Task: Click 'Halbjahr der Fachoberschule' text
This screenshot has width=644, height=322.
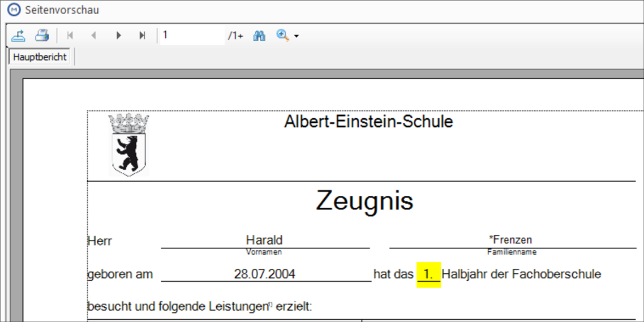Action: coord(521,274)
